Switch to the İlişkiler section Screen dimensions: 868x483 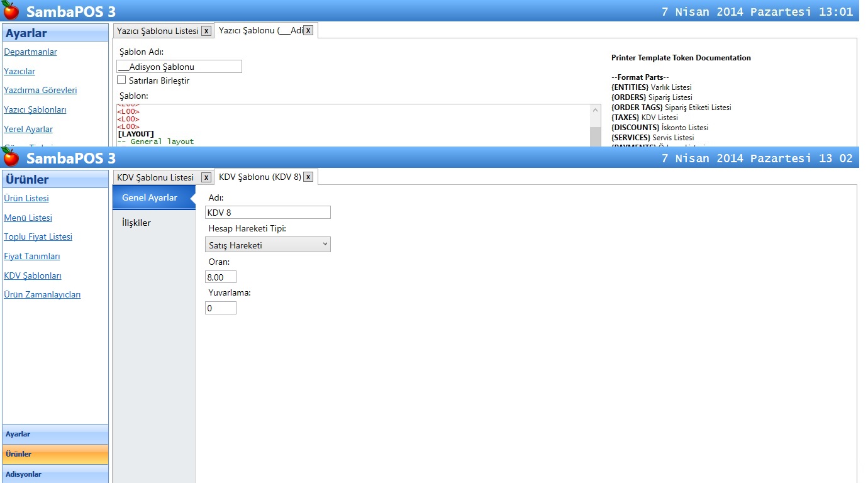coord(136,223)
